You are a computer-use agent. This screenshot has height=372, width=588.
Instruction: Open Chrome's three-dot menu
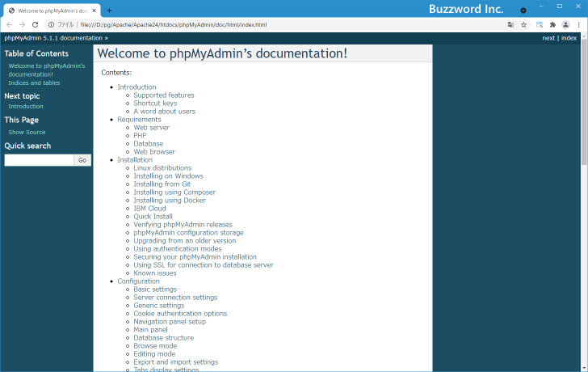pyautogui.click(x=579, y=25)
